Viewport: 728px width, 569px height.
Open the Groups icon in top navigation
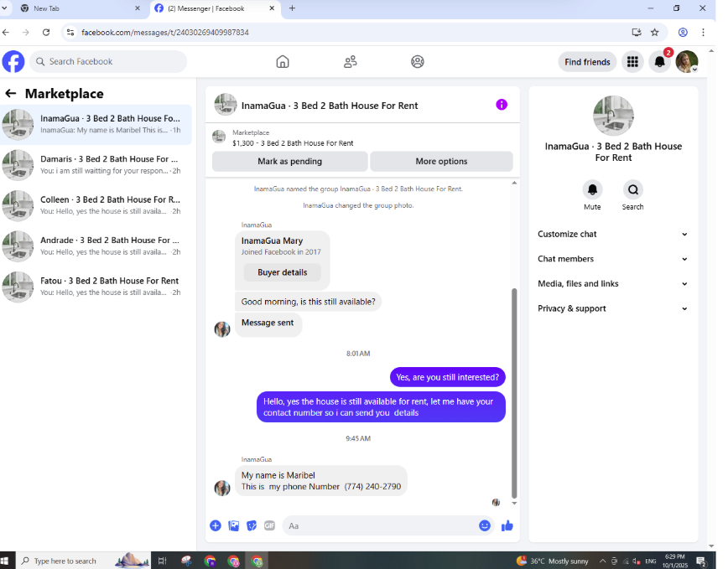tap(418, 62)
